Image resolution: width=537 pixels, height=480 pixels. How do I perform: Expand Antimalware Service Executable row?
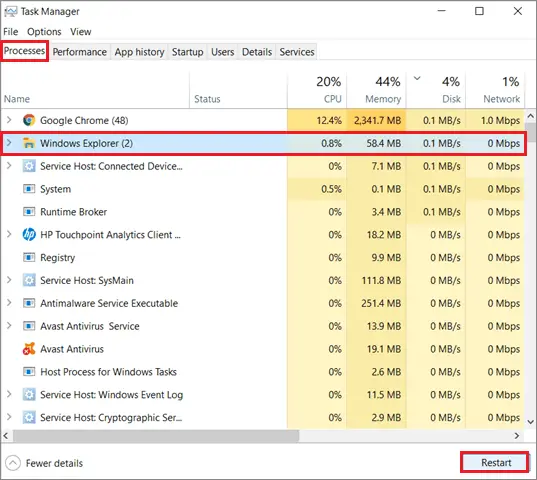(9, 303)
